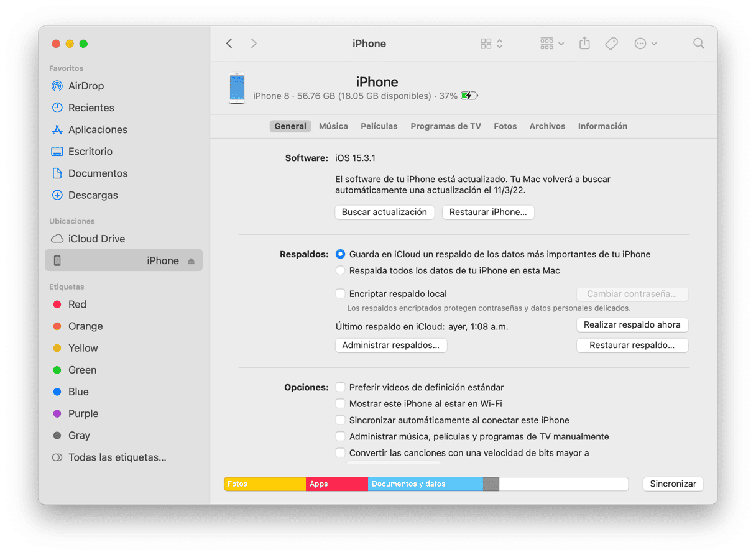This screenshot has width=756, height=555.
Task: Go back with the left chevron
Action: [x=229, y=44]
